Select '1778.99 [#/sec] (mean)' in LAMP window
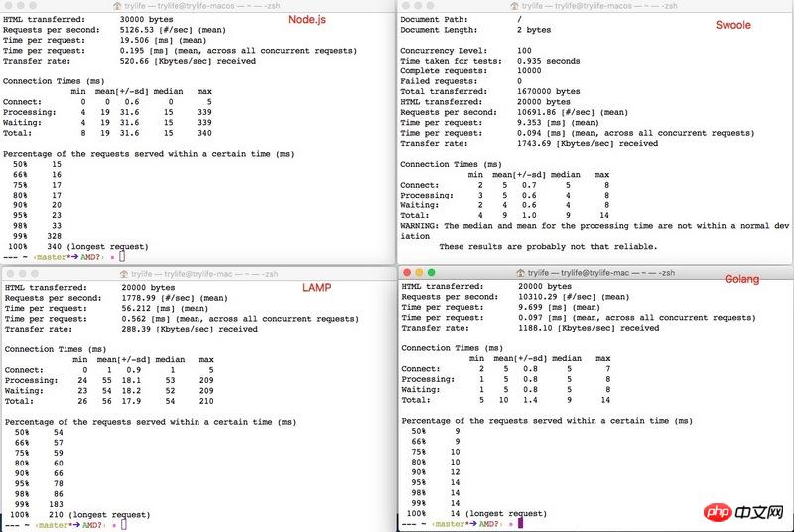This screenshot has width=794, height=532. (x=175, y=298)
